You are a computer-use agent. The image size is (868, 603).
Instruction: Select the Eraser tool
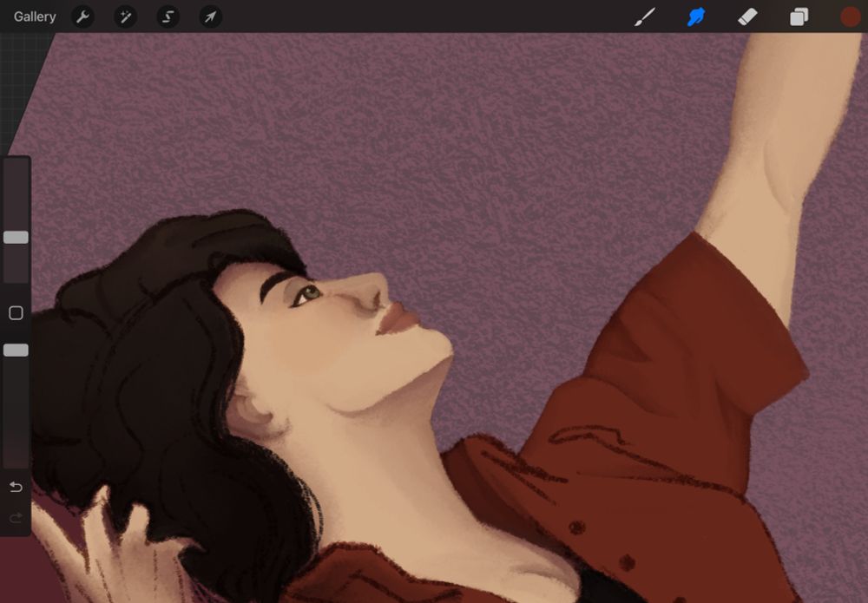(x=747, y=16)
